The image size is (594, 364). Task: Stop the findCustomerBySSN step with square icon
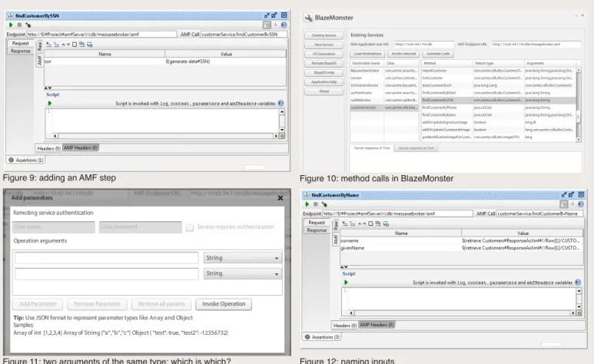(x=19, y=25)
